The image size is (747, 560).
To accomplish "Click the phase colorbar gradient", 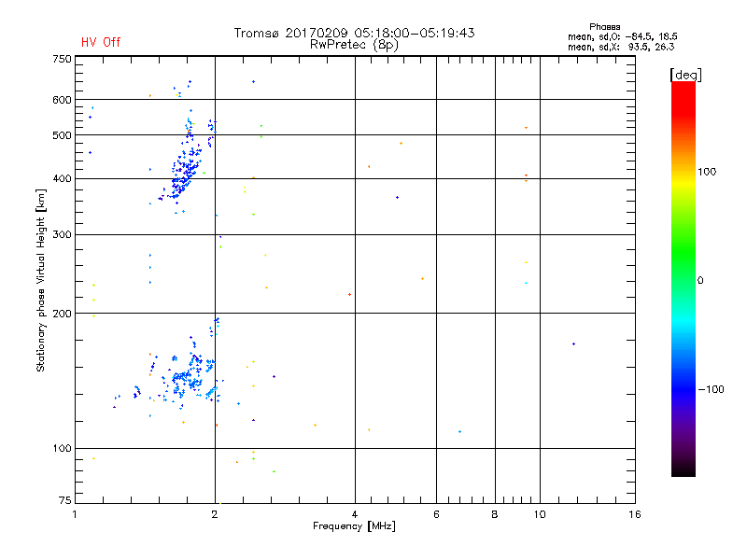I will tap(684, 278).
